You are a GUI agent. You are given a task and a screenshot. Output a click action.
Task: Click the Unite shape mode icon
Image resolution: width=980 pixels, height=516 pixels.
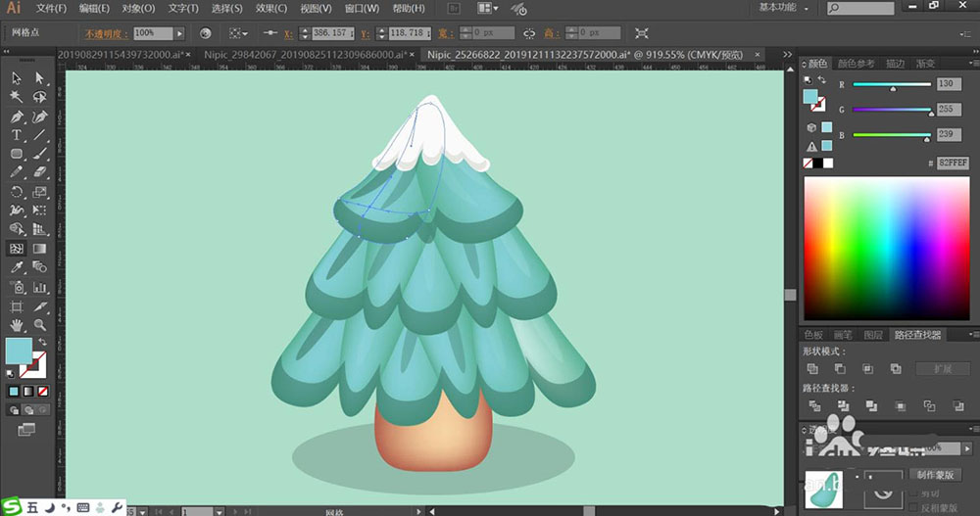point(812,368)
